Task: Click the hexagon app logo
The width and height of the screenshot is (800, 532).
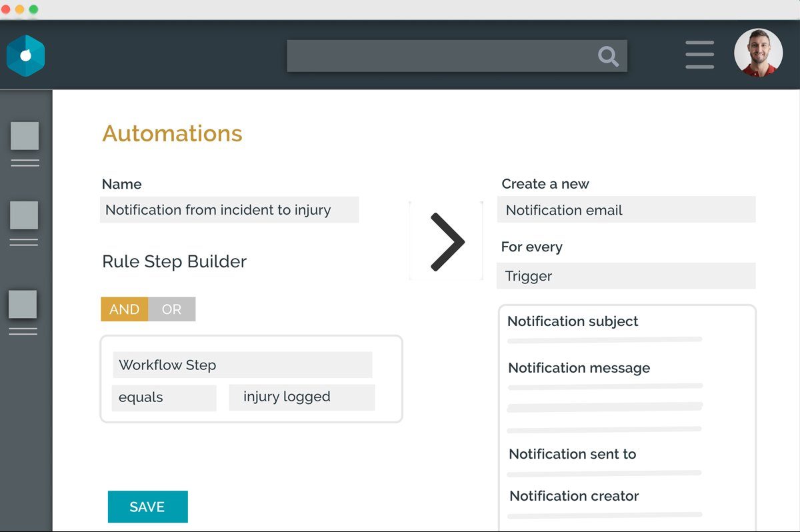Action: (x=25, y=56)
